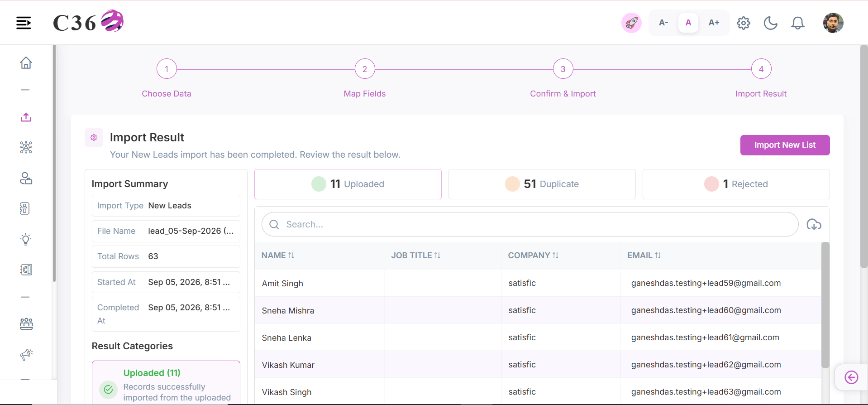Select the 1 Rejected card
The width and height of the screenshot is (868, 405).
point(736,184)
